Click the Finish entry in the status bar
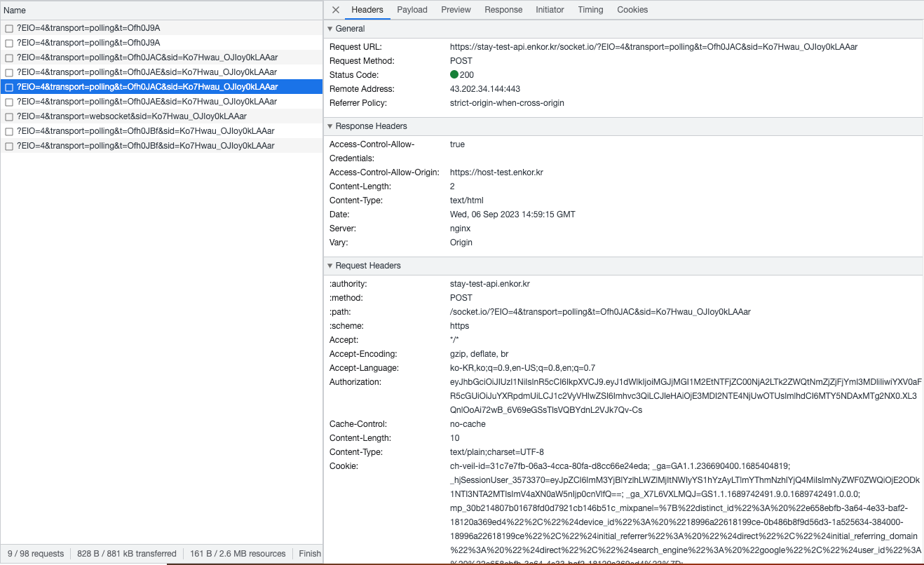Screen dimensions: 924x565 pyautogui.click(x=310, y=554)
